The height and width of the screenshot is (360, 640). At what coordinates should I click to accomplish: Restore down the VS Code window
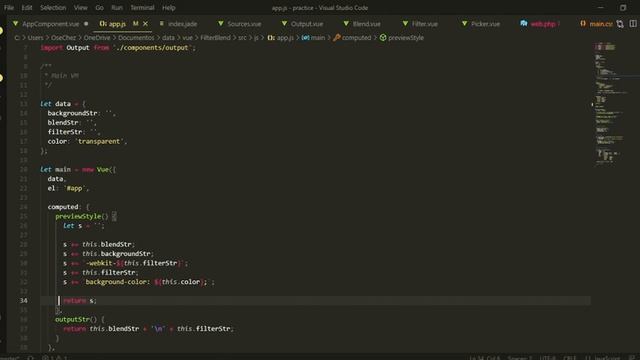click(623, 8)
